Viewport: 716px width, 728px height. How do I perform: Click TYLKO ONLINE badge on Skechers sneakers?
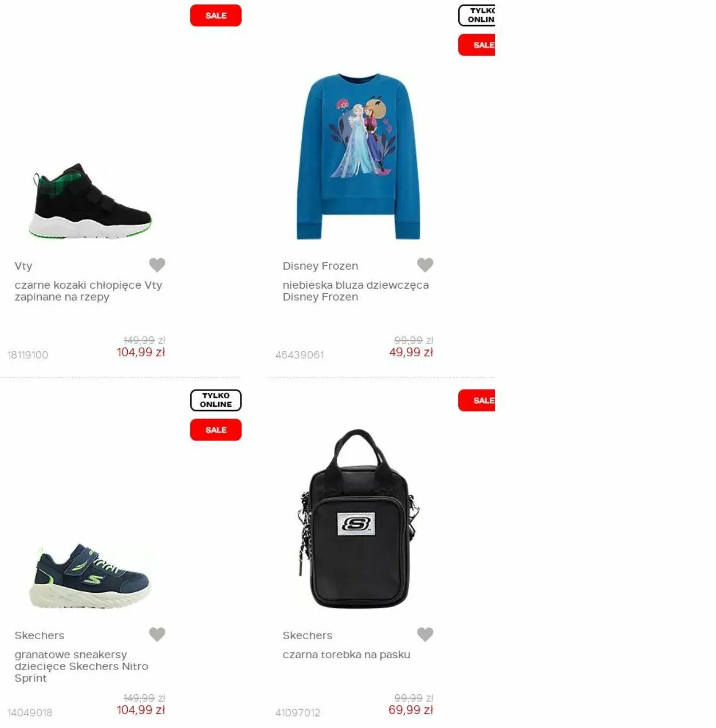point(216,400)
